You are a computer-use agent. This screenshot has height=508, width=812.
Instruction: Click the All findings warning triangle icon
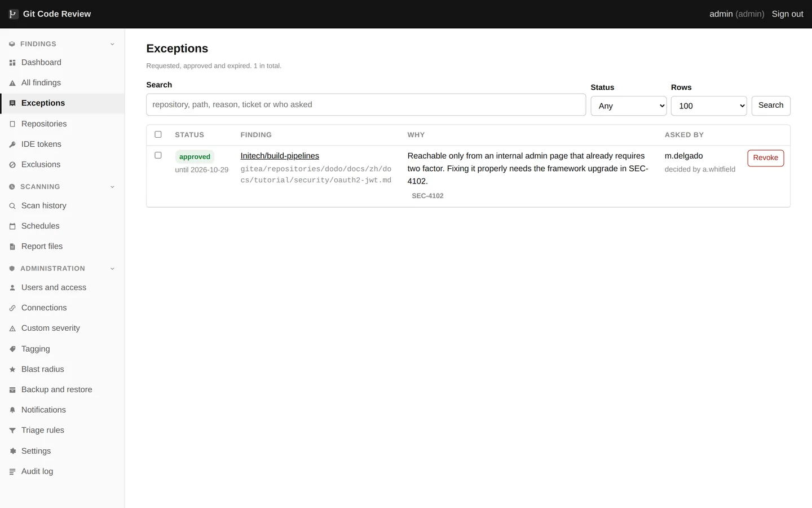[x=12, y=83]
